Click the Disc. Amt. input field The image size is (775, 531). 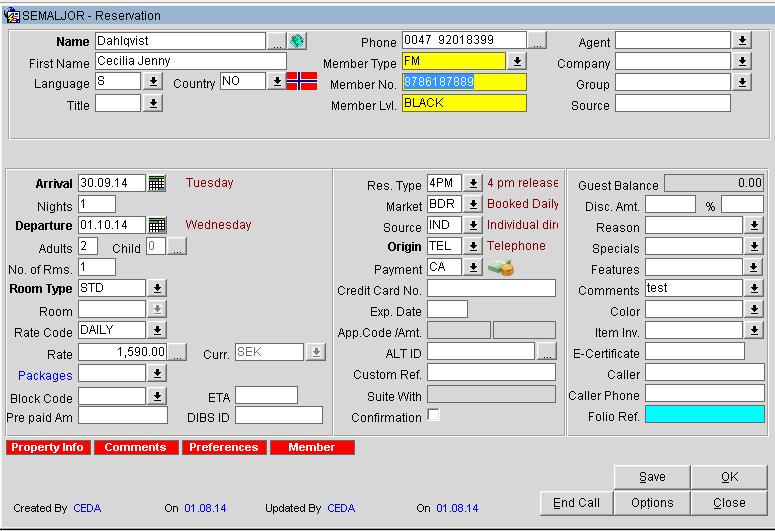(671, 204)
